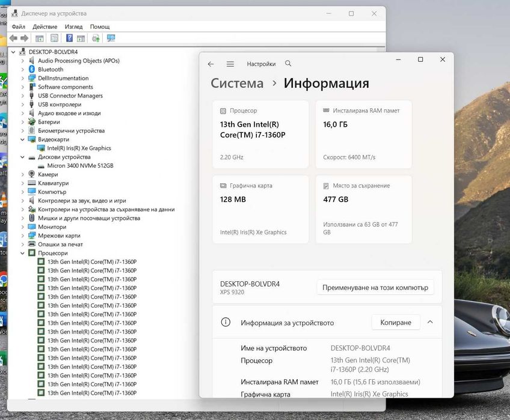The width and height of the screenshot is (510, 420).
Task: Maximize the Настройки window
Action: point(420,59)
